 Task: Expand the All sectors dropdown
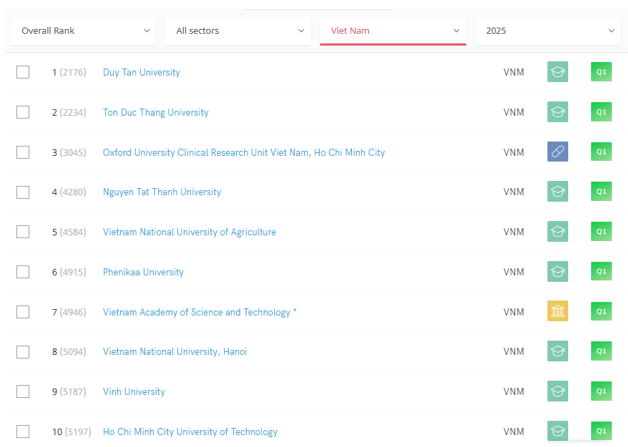point(238,31)
